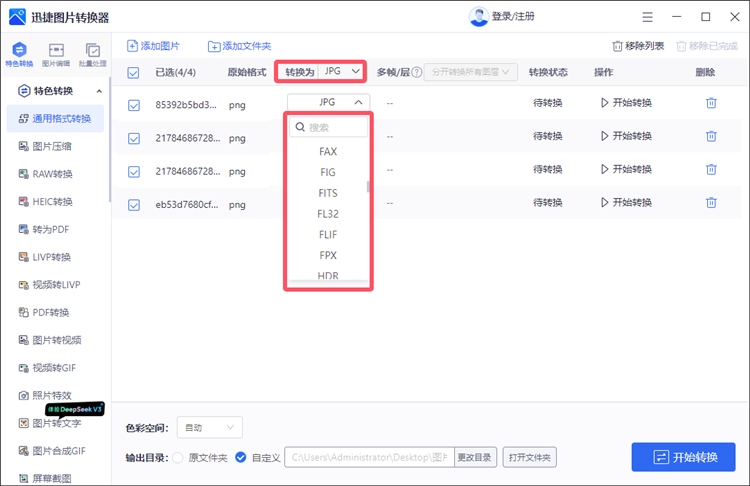Delete the first 21784686728 file row
750x486 pixels.
711,136
